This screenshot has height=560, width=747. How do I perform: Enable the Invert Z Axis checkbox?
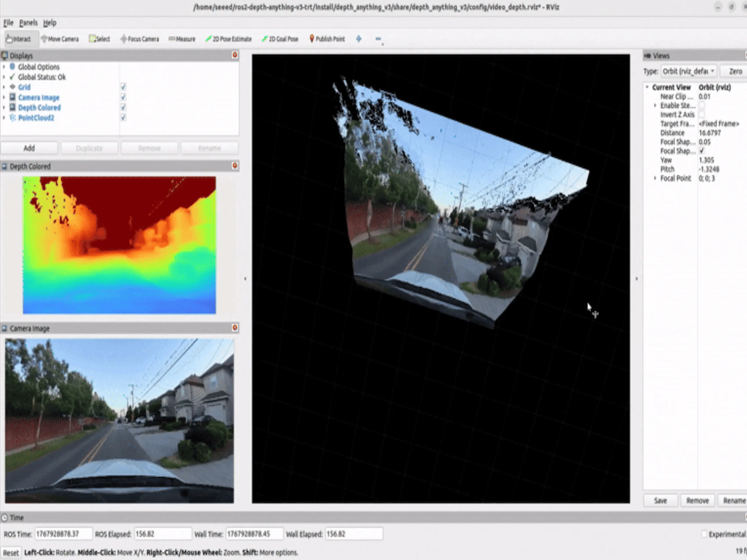click(x=702, y=114)
